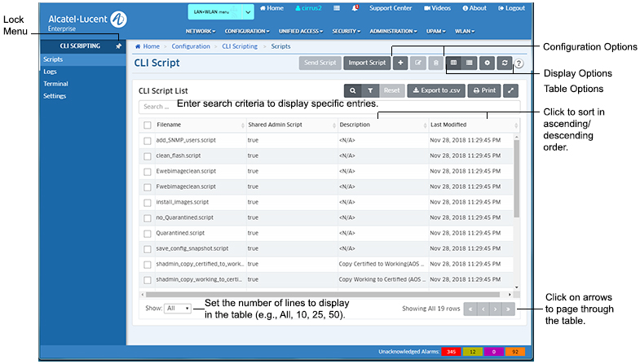Open the Show rows dropdown
Image resolution: width=640 pixels, height=364 pixels.
pyautogui.click(x=178, y=309)
